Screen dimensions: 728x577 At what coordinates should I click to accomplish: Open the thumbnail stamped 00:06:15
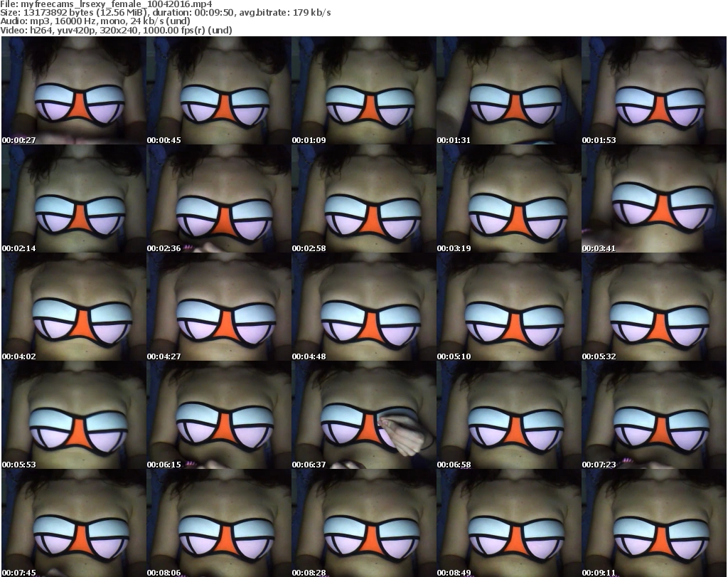219,415
